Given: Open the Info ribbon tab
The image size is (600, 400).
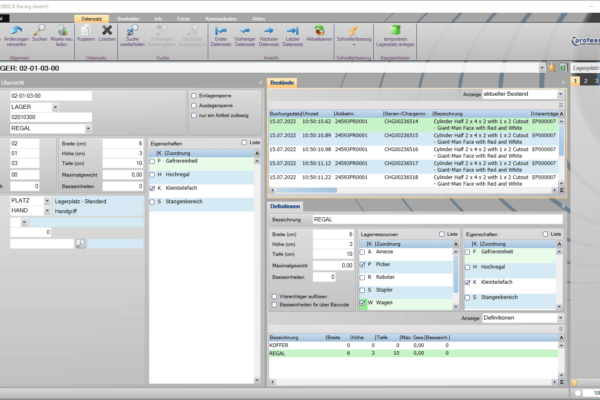Looking at the screenshot, I should tap(158, 19).
